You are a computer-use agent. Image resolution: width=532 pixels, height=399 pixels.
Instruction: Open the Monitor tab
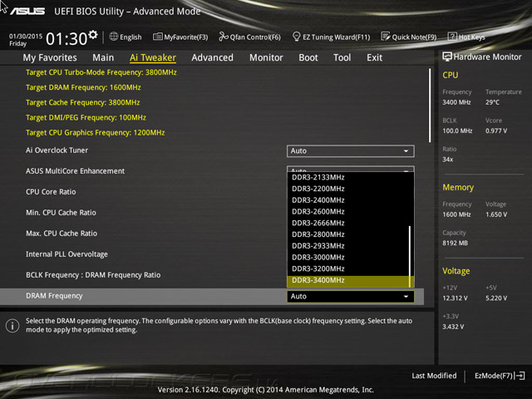(266, 57)
